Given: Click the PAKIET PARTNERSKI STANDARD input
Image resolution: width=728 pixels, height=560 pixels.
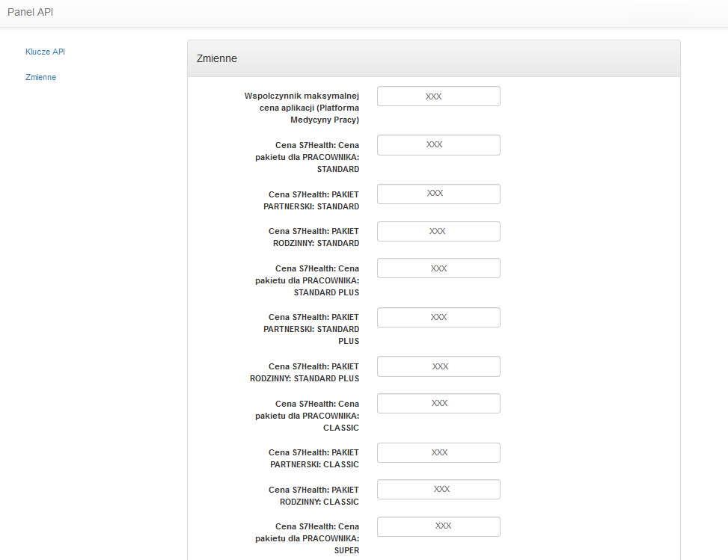Looking at the screenshot, I should [438, 194].
